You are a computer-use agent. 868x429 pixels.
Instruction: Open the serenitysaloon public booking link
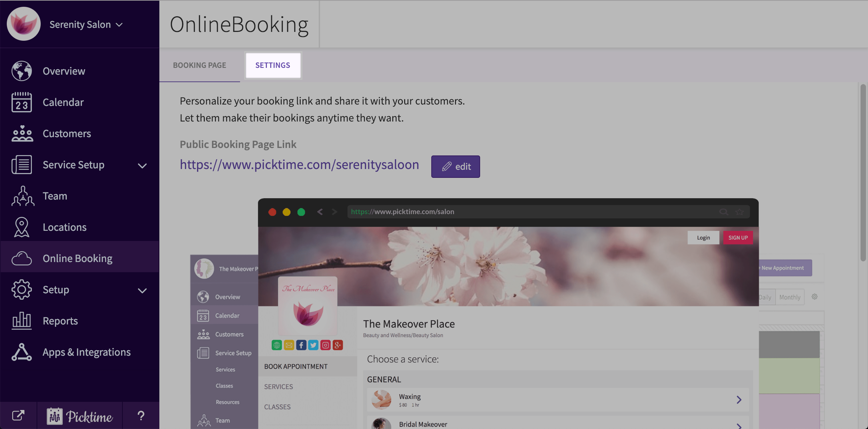click(x=299, y=165)
